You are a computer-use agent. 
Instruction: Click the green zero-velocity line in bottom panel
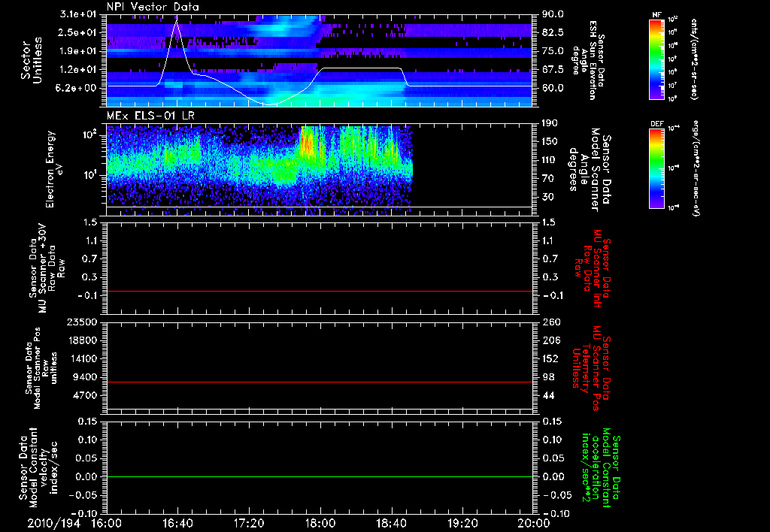pyautogui.click(x=320, y=476)
